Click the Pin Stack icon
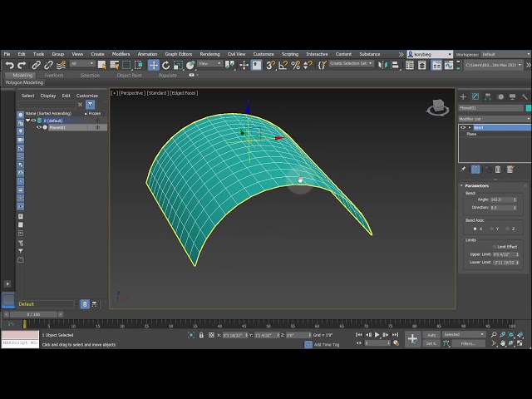Viewport: 532px width, 399px height. (464, 169)
